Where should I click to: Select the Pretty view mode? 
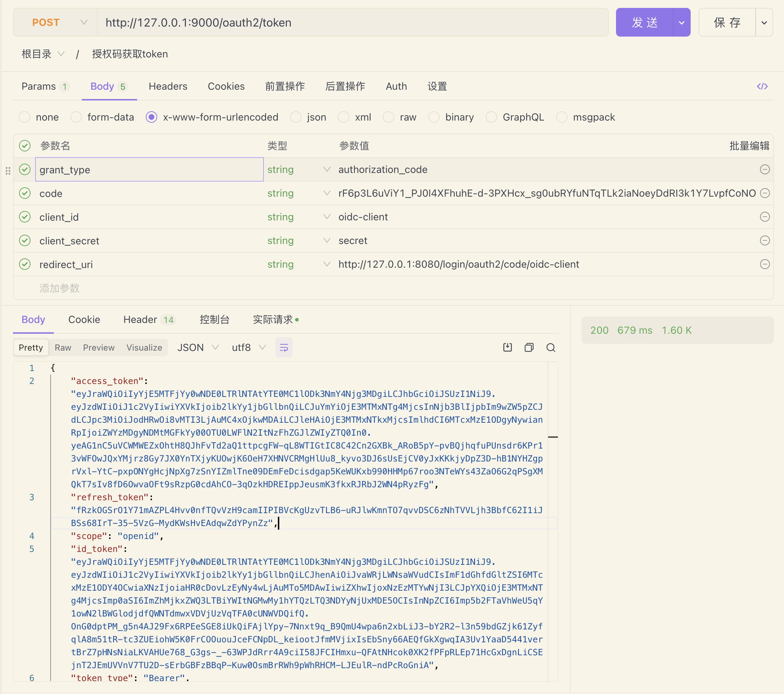(31, 347)
